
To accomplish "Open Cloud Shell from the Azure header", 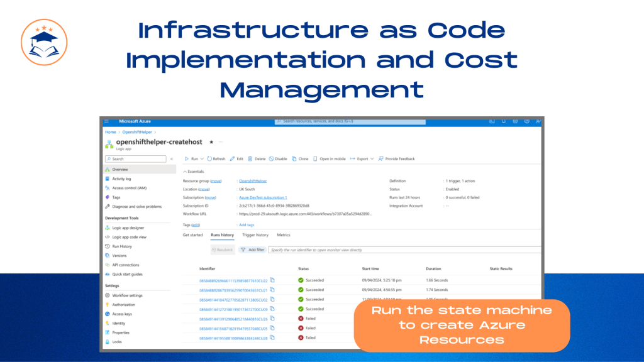I will point(492,121).
